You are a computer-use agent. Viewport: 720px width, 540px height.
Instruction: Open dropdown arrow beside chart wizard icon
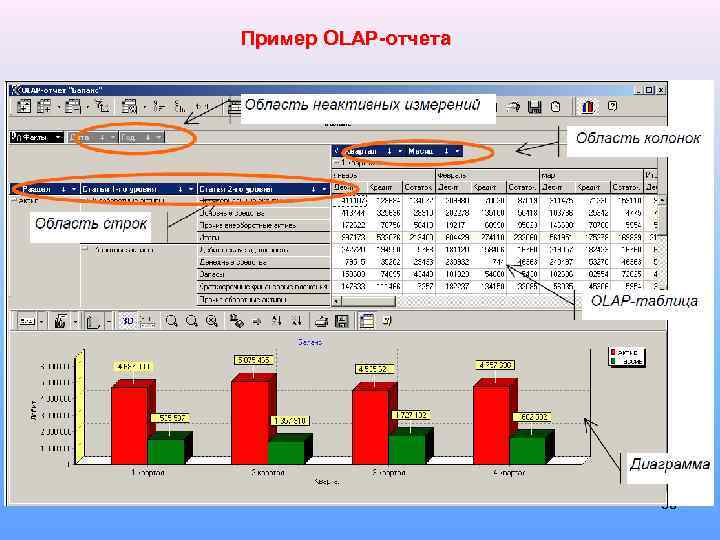75,321
